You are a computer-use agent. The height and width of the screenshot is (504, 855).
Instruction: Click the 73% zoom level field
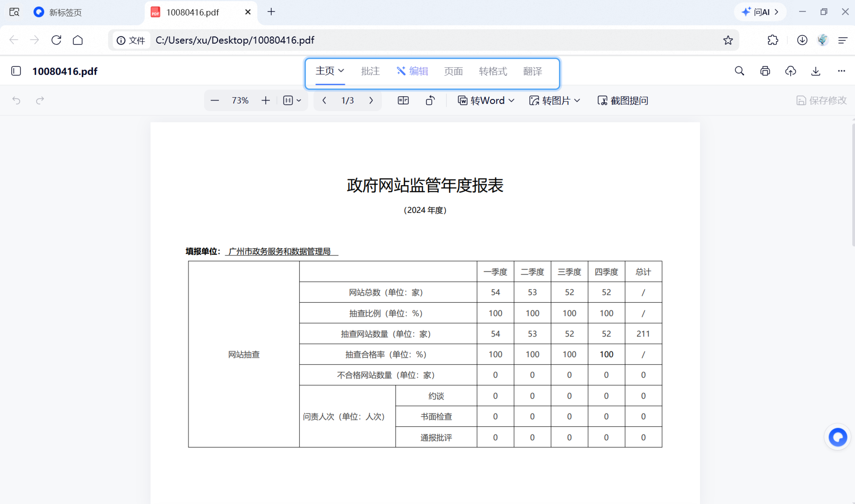240,101
